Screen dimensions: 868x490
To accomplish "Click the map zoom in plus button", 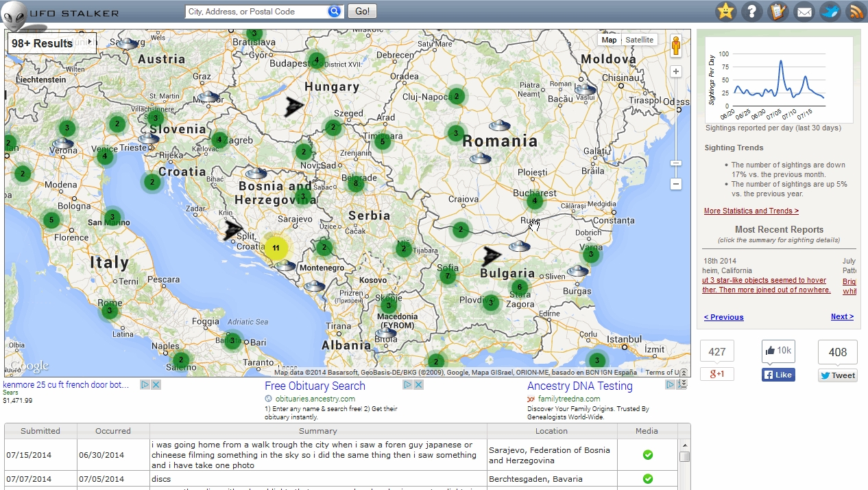I will click(676, 71).
